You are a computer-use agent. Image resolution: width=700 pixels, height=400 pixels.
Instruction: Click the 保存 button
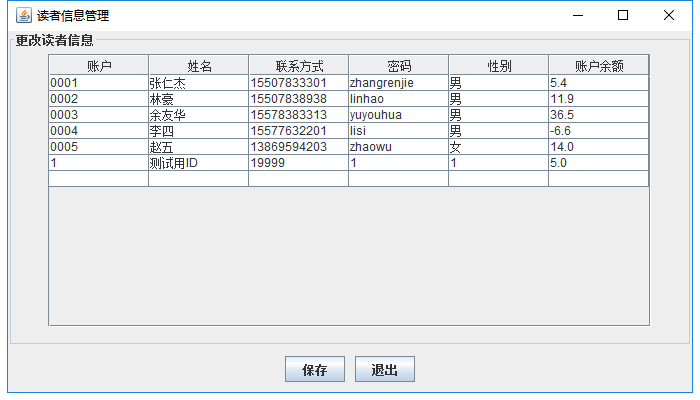tap(315, 369)
